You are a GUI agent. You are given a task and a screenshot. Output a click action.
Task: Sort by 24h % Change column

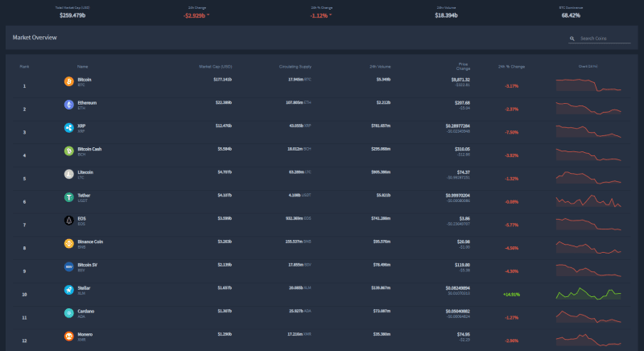511,66
